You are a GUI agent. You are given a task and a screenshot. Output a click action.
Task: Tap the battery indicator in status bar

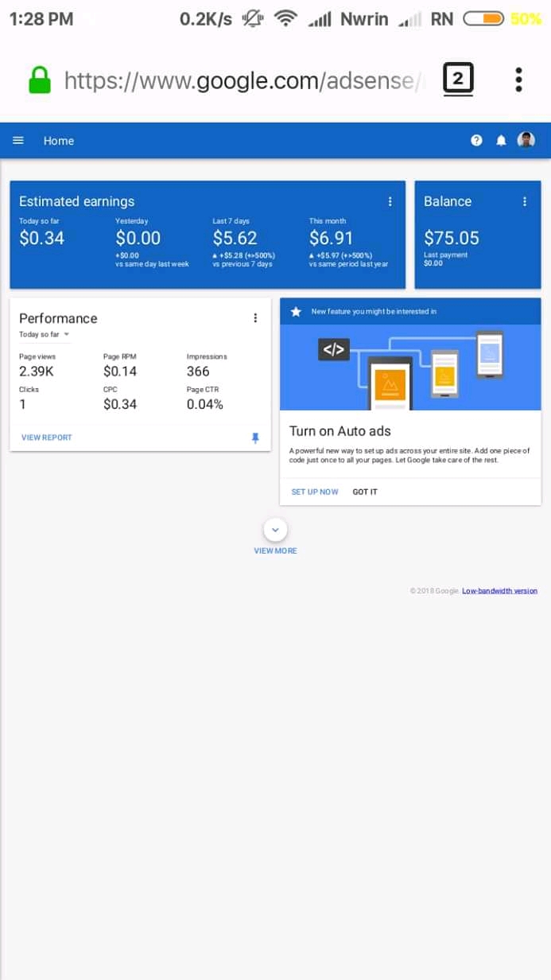(x=483, y=18)
